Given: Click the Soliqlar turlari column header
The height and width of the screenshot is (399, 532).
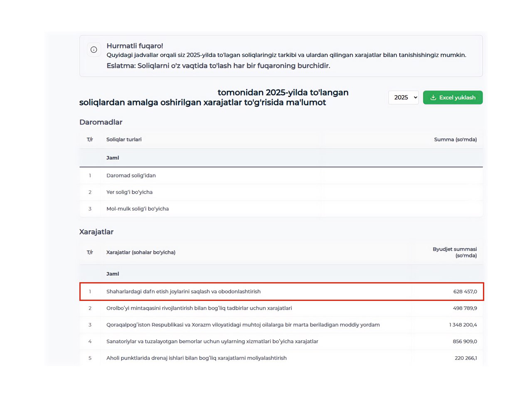Looking at the screenshot, I should pyautogui.click(x=124, y=140).
